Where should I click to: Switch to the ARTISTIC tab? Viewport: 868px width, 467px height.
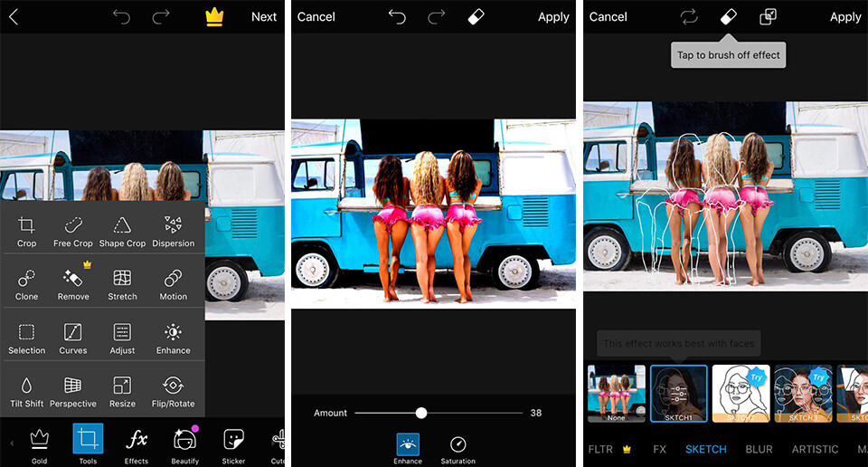(x=815, y=449)
